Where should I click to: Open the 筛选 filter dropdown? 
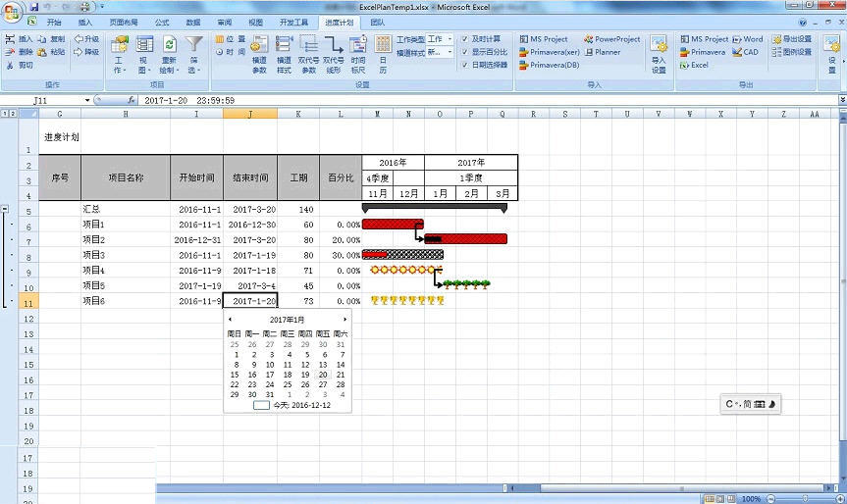coord(194,55)
